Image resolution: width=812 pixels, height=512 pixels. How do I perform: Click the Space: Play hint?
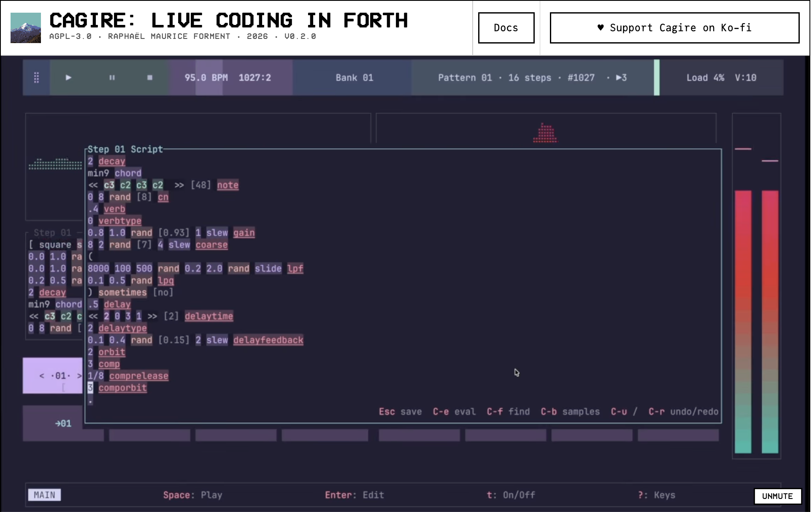193,495
